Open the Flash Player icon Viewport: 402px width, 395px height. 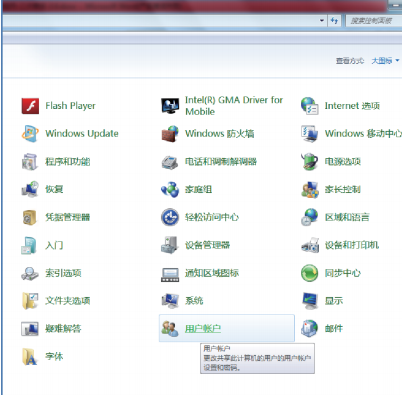click(x=30, y=106)
